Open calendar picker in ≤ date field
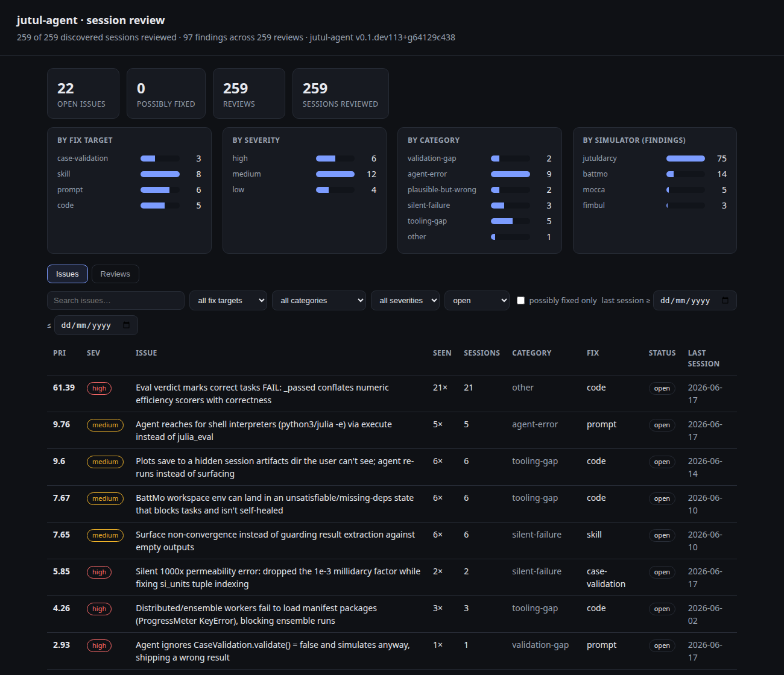This screenshot has height=675, width=784. click(x=126, y=325)
